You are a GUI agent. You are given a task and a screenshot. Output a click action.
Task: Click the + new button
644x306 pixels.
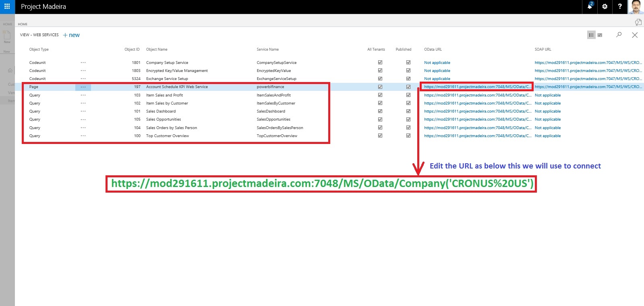[71, 35]
